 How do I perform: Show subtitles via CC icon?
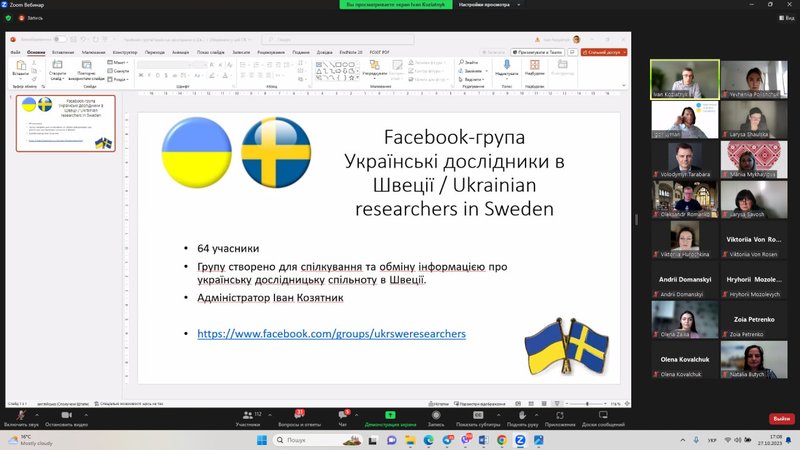coord(478,415)
